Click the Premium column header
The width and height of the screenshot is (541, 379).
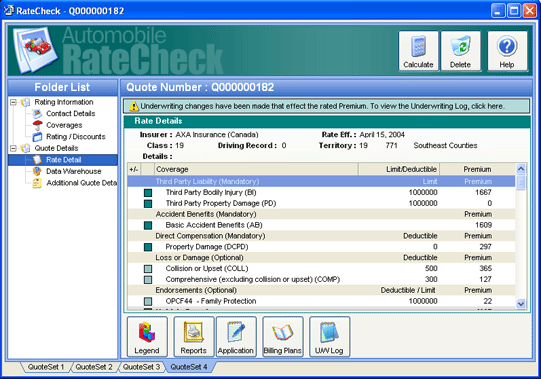point(477,169)
